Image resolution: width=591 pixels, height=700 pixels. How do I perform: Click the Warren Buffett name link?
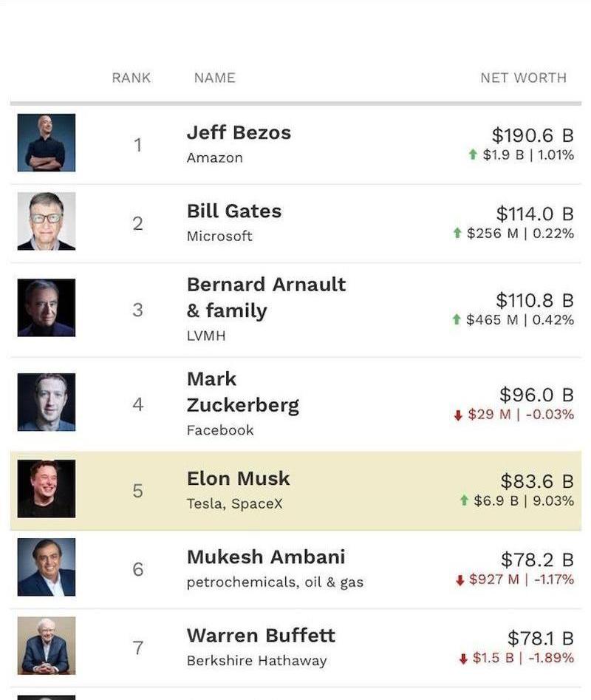click(261, 636)
